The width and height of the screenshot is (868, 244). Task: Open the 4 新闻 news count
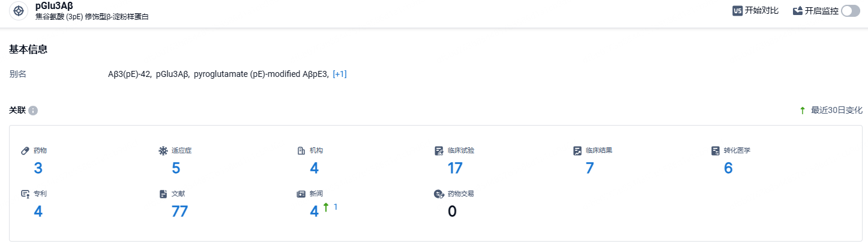click(x=314, y=212)
